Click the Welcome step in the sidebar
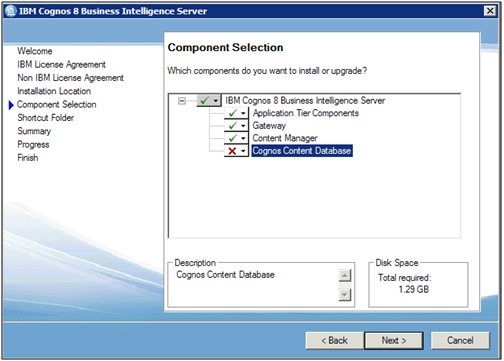Screen dimensions: 504x361 pyautogui.click(x=35, y=51)
